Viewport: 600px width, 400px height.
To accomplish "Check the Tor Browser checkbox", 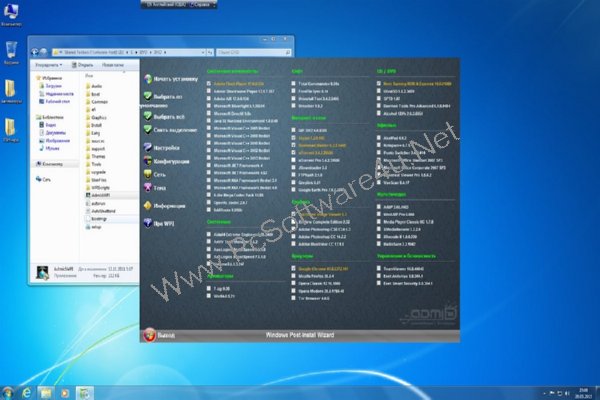I will coord(293,298).
